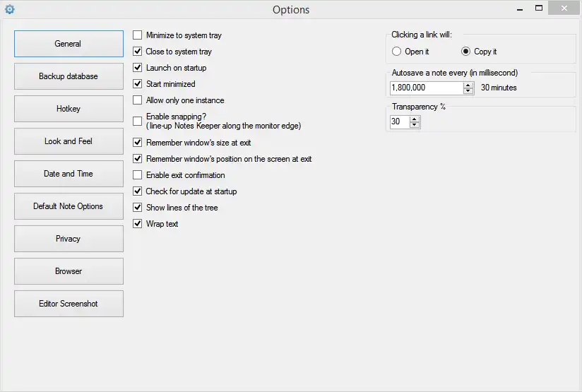Decrease the autosave interval with the down arrow
The height and width of the screenshot is (392, 582).
[468, 91]
